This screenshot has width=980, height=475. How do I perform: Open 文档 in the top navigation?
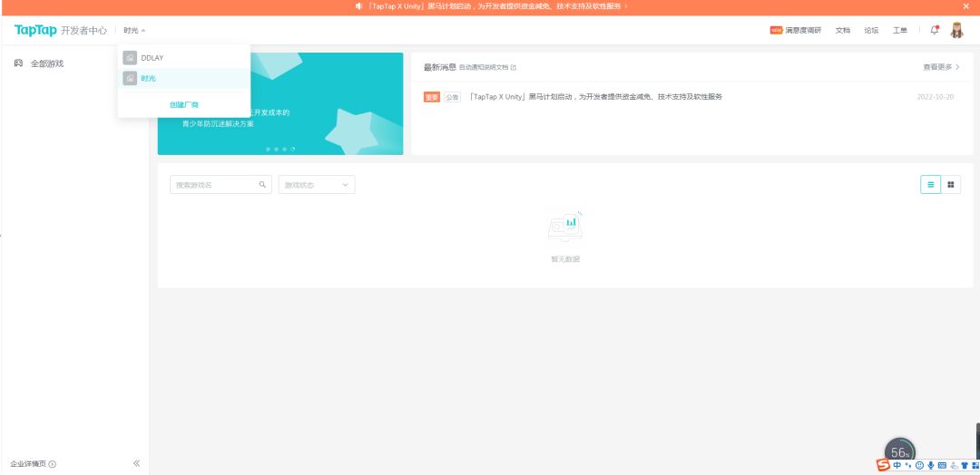tap(842, 30)
